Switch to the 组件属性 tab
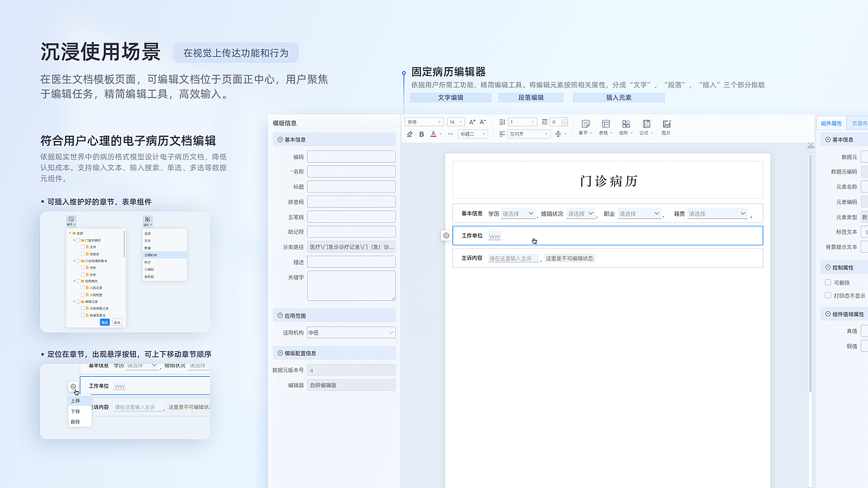Screen dimensions: 868x488 click(x=831, y=123)
